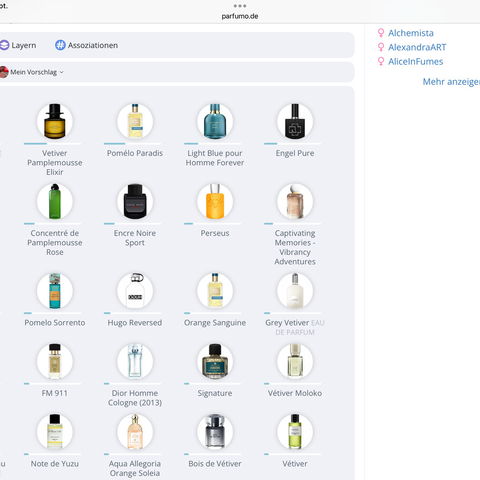Screen dimensions: 480x480
Task: Click the FM 911 name text
Action: click(55, 393)
